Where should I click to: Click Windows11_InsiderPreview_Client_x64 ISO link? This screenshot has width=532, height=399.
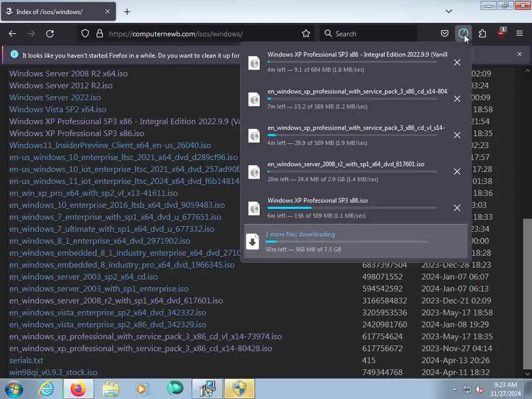click(x=110, y=145)
